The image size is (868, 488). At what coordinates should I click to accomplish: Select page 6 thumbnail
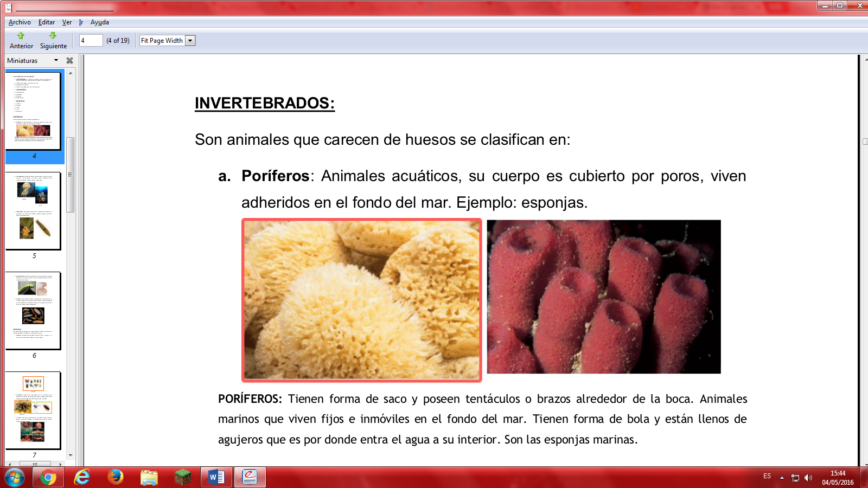coord(34,311)
